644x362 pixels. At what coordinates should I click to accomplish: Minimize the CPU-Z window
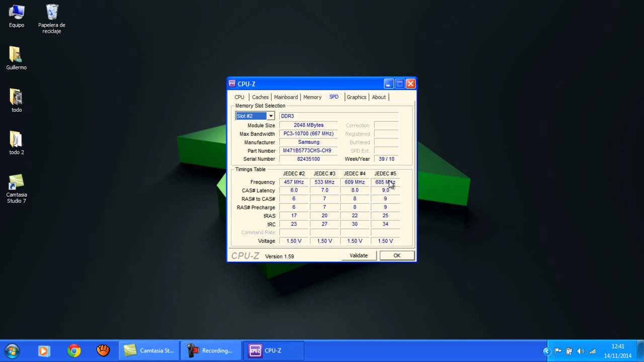pos(389,83)
